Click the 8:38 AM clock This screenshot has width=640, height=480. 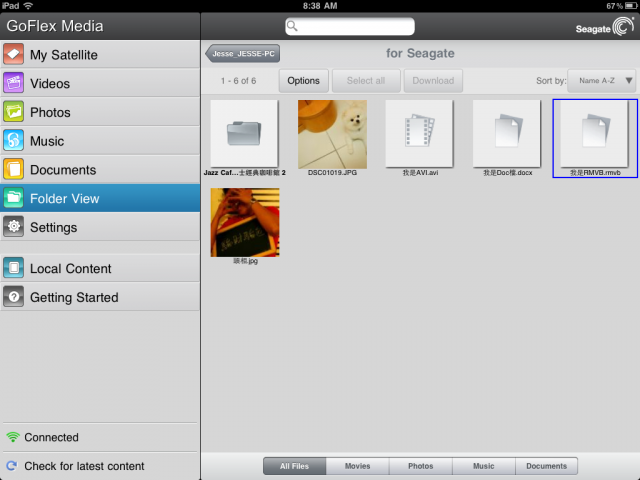pyautogui.click(x=320, y=6)
